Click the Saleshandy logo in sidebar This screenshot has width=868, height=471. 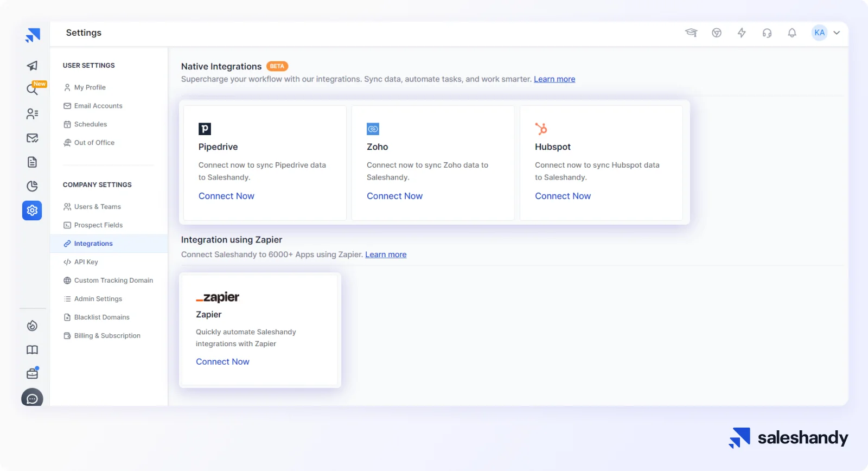33,35
